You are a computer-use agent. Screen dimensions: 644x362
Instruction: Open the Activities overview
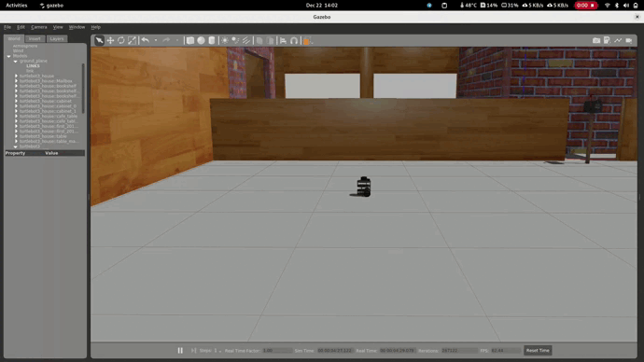[x=17, y=6]
